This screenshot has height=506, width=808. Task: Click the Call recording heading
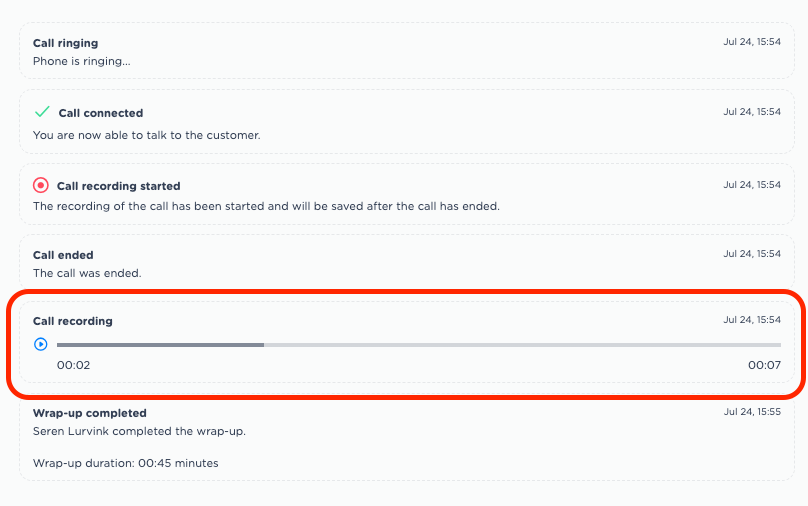pyautogui.click(x=73, y=321)
